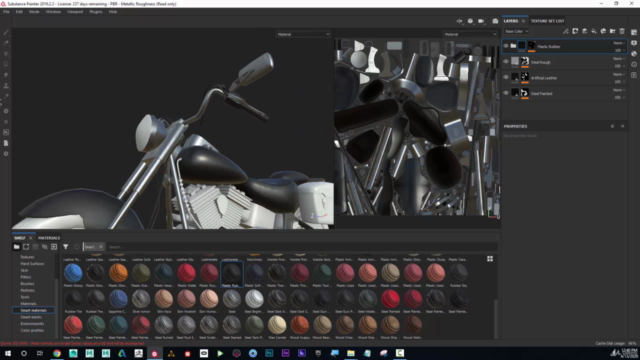Viewport: 640px width, 360px height.
Task: Open the Edit menu
Action: pos(19,12)
